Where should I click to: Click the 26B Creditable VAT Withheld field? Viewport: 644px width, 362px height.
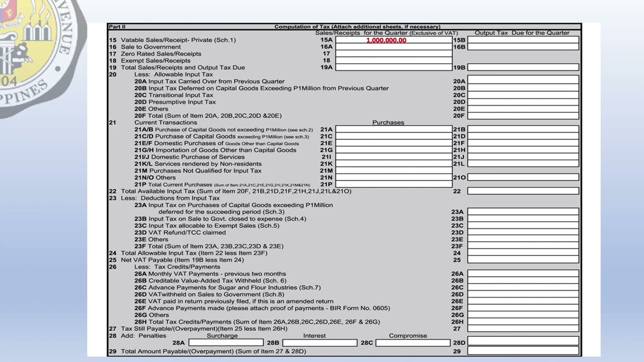(x=523, y=281)
